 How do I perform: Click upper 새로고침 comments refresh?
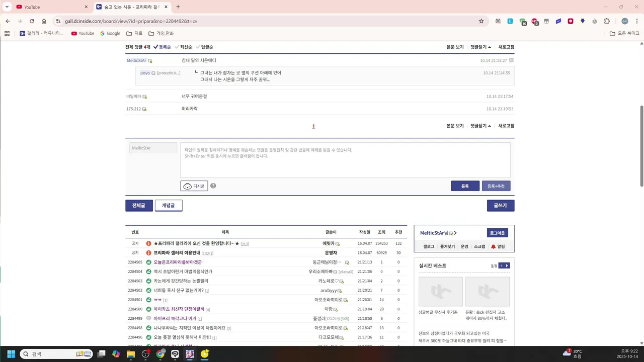(x=506, y=47)
